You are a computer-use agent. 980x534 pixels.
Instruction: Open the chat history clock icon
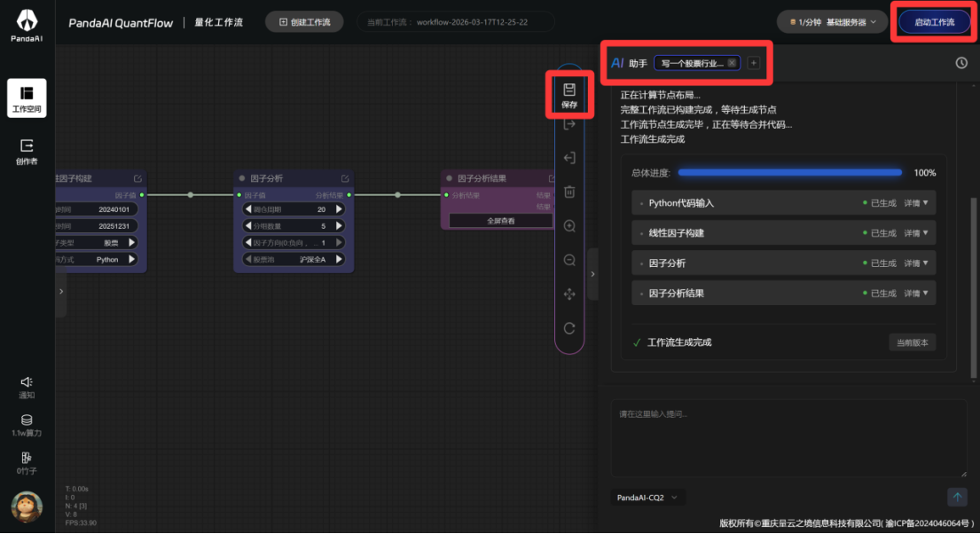(961, 62)
